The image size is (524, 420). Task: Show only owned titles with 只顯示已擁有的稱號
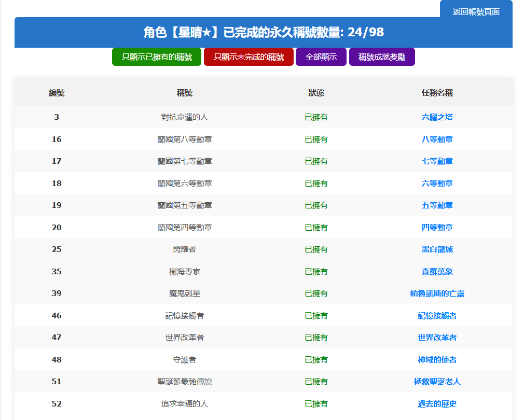pyautogui.click(x=157, y=57)
